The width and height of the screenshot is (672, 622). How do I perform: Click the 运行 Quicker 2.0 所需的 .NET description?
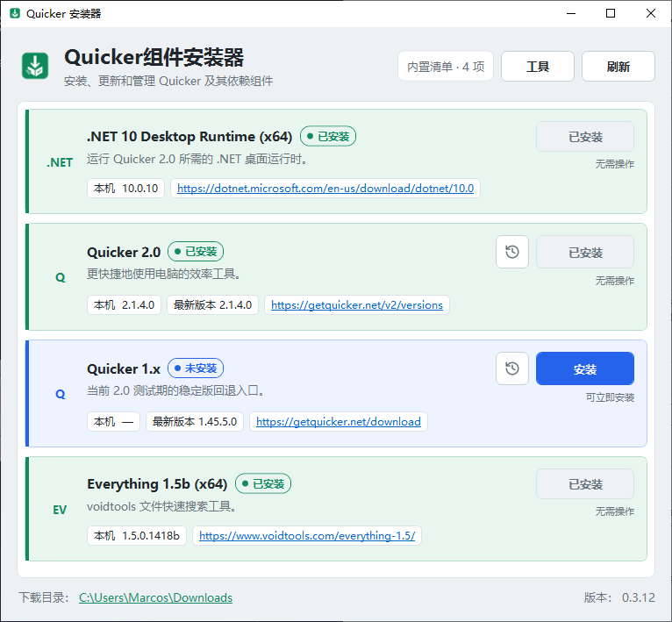[197, 159]
